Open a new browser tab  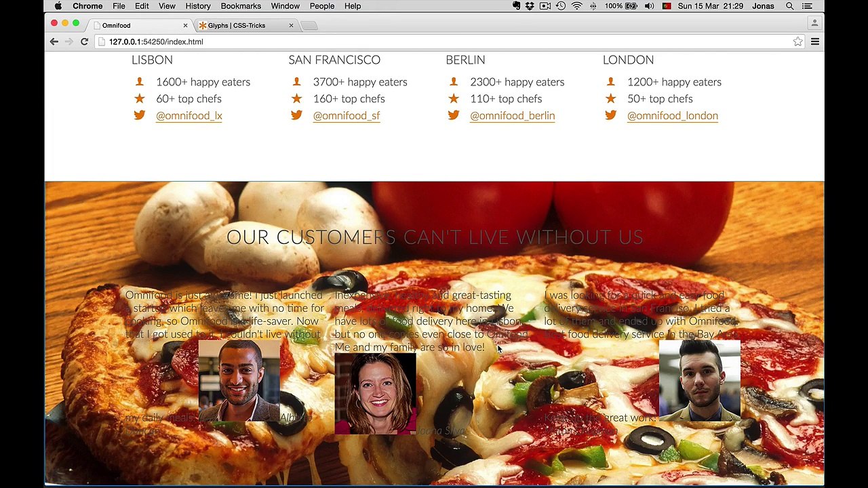pos(309,26)
